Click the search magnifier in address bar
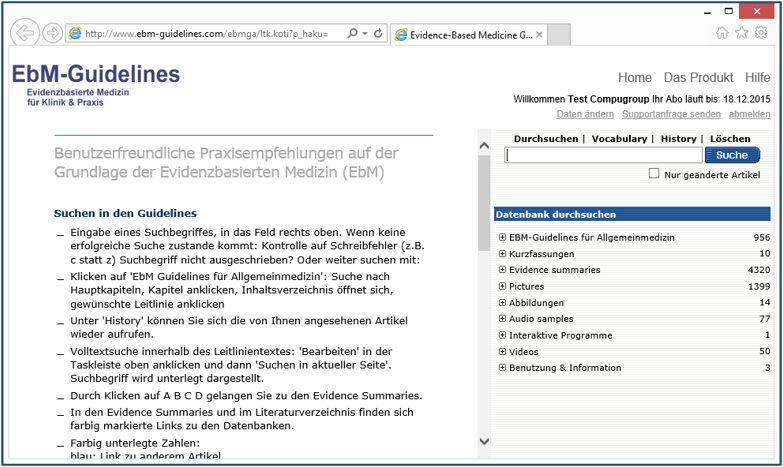The width and height of the screenshot is (783, 467). (x=353, y=33)
